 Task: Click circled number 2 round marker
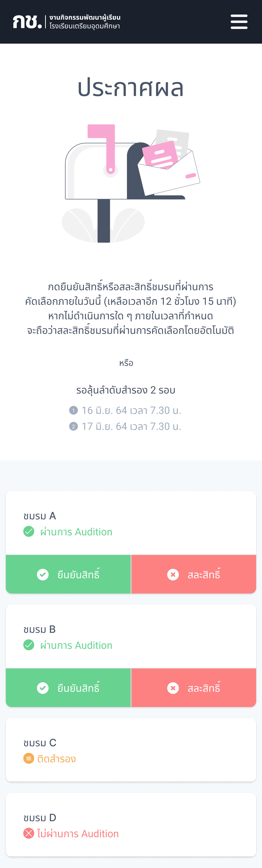74,426
